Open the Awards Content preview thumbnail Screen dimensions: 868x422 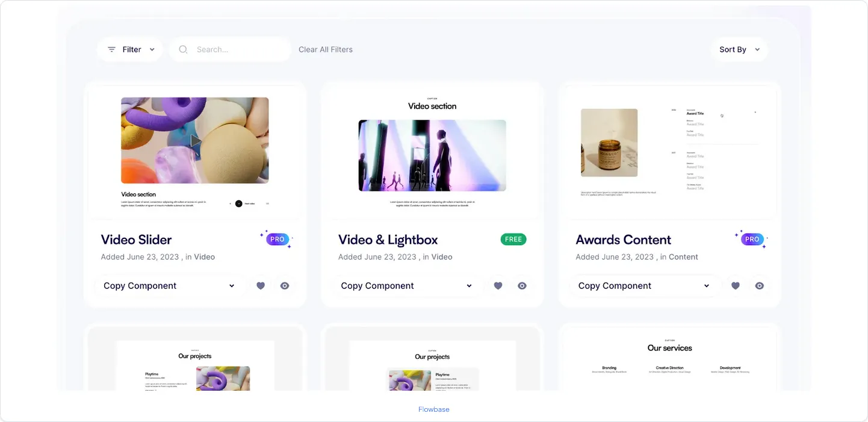tap(670, 152)
